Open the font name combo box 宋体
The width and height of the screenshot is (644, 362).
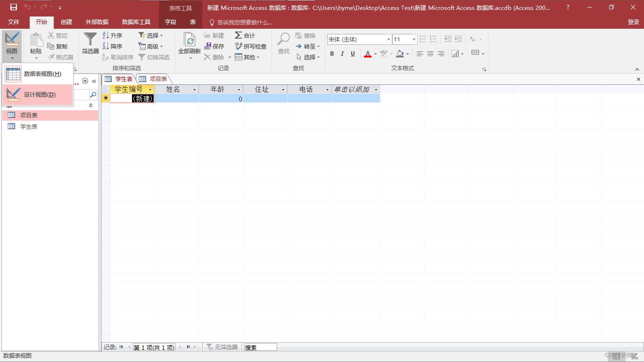click(359, 40)
